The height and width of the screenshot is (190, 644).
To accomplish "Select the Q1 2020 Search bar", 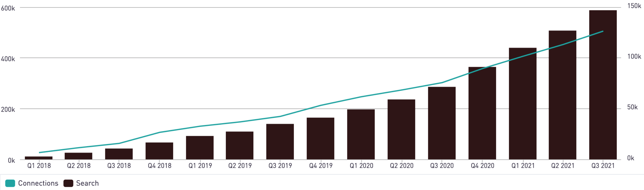I will click(361, 135).
